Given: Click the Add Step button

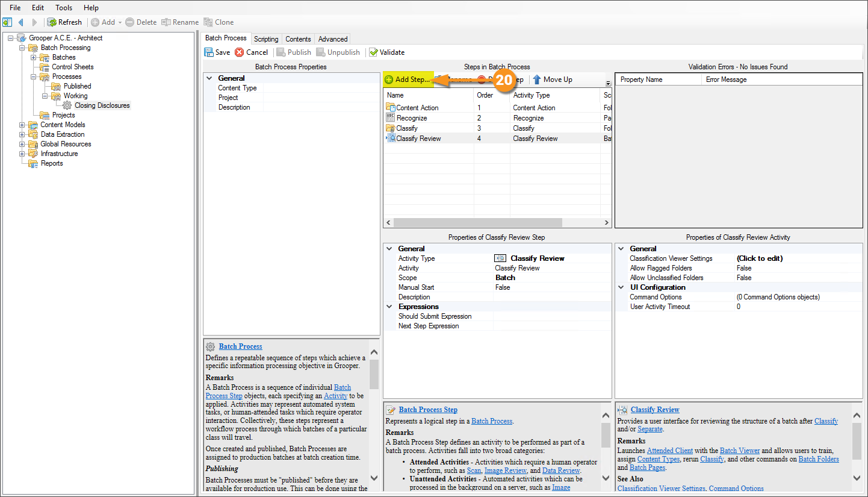Looking at the screenshot, I should click(408, 80).
